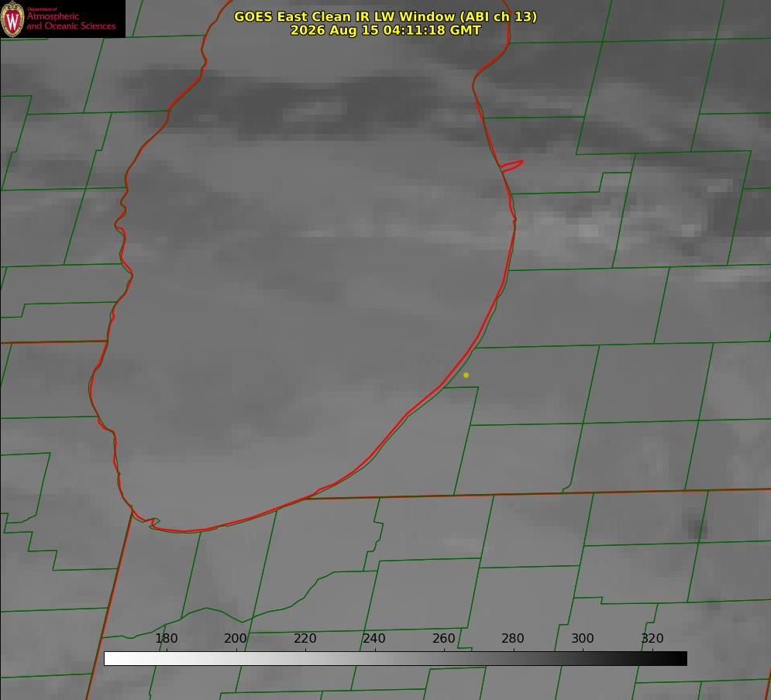Click the mid-gray center of the colorbar
The height and width of the screenshot is (700, 771).
point(395,659)
